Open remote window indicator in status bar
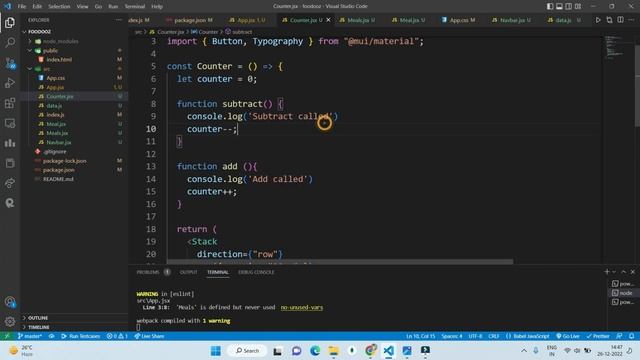 [x=7, y=336]
